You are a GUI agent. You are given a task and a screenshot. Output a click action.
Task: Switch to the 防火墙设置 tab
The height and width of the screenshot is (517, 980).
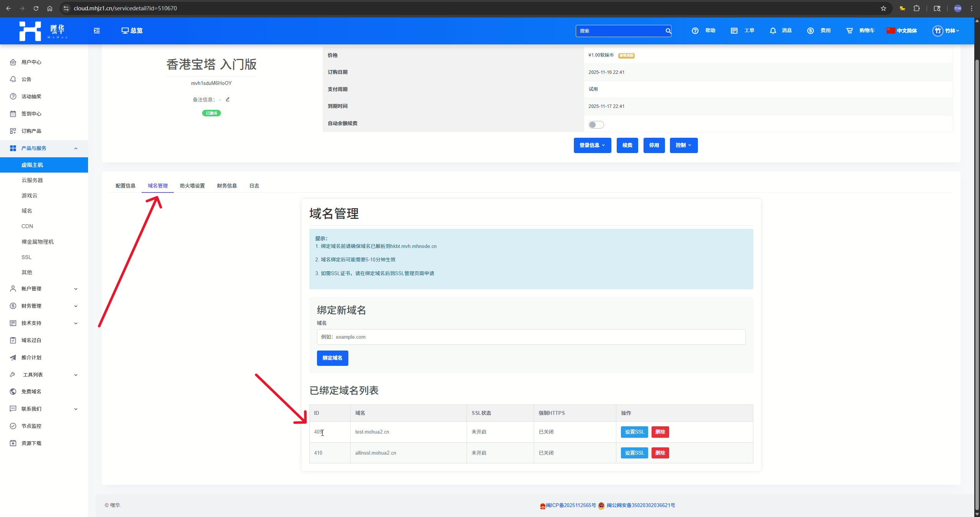point(192,186)
